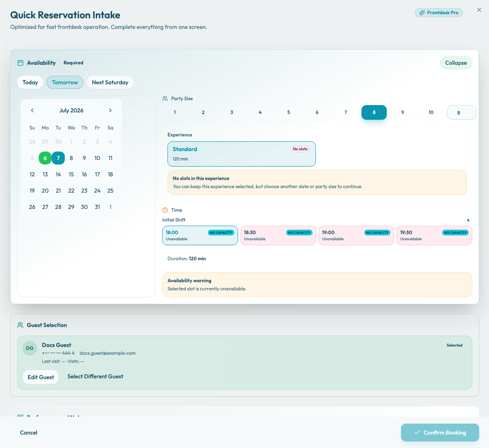The image size is (489, 448).
Task: Click the Guest Selection people icon
Action: tap(20, 325)
